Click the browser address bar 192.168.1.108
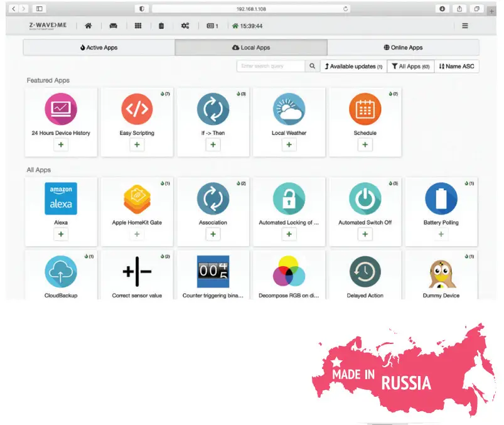The image size is (504, 425). pyautogui.click(x=251, y=9)
